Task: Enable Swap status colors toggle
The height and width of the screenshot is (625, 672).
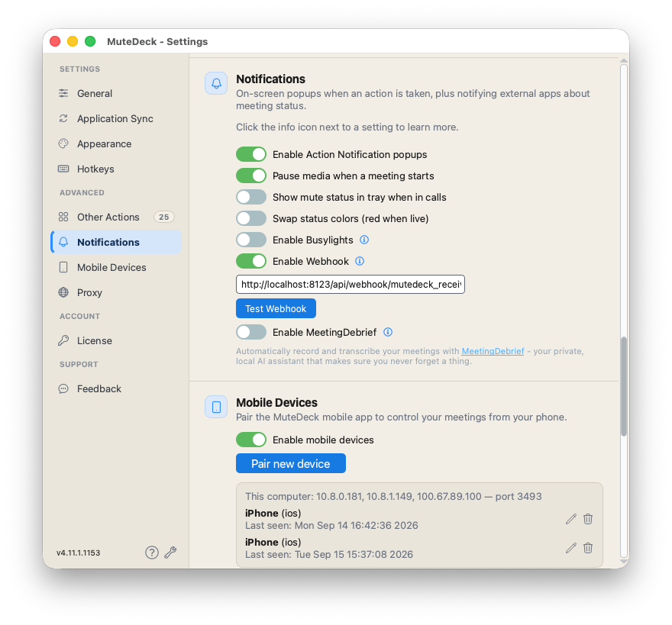Action: point(251,218)
